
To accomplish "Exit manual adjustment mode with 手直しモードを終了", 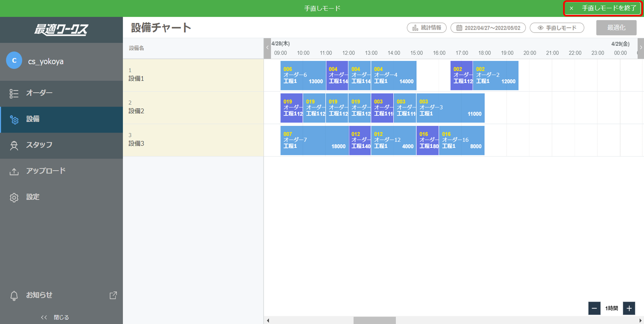I will pyautogui.click(x=603, y=8).
